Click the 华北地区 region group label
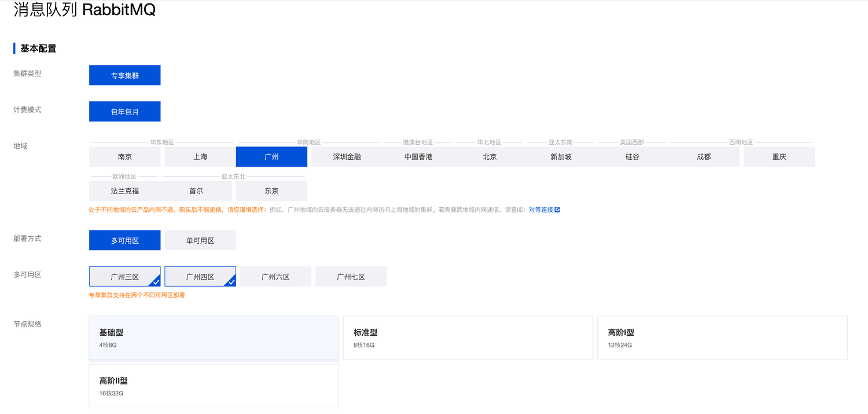 pos(489,142)
